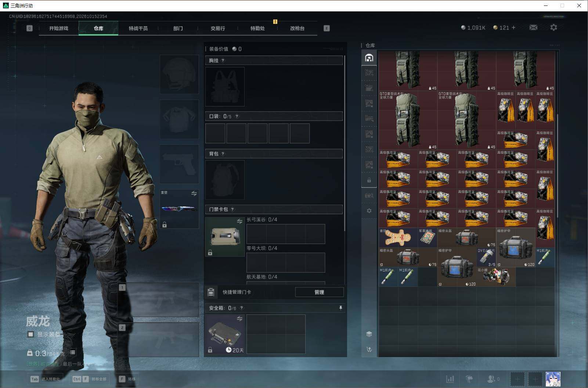
Task: Click the 转移全部 button
Action: (90, 379)
